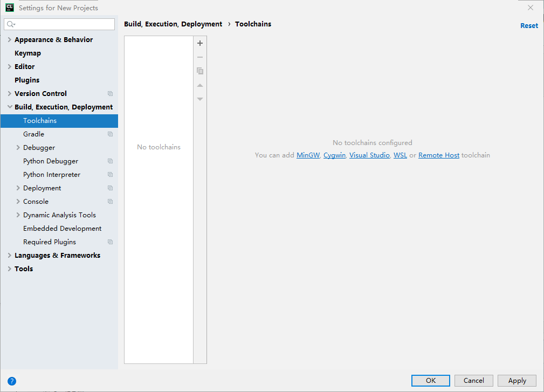Expand the Editor section
The height and width of the screenshot is (392, 544).
[9, 67]
